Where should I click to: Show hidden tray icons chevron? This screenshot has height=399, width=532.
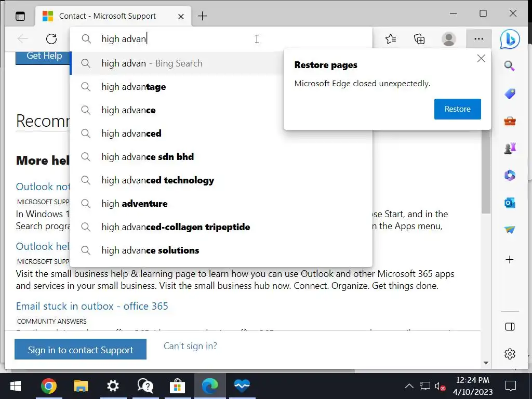pos(409,386)
